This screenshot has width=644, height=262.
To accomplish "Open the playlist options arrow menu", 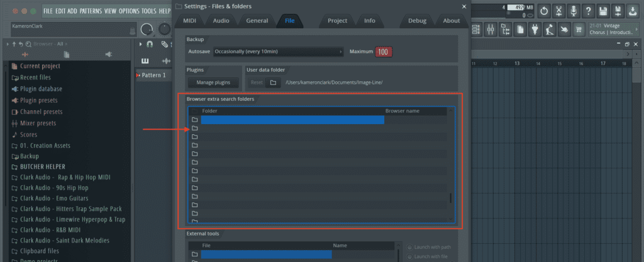I will [x=140, y=44].
